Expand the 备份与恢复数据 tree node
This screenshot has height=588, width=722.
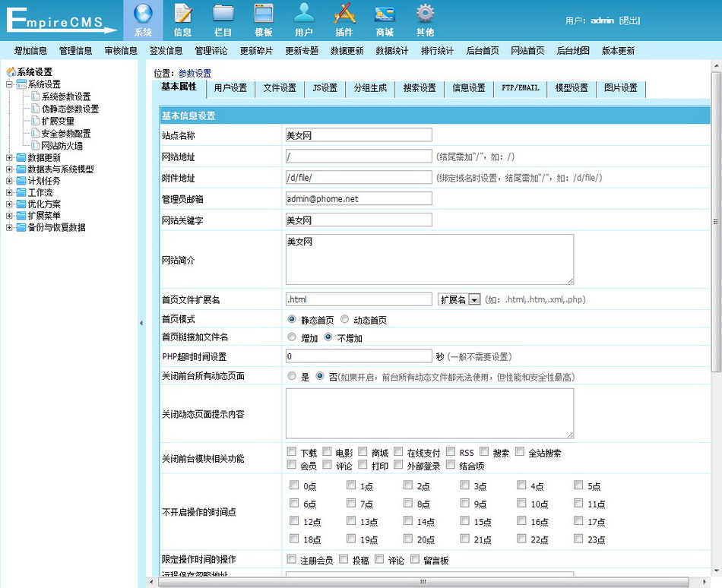9,227
